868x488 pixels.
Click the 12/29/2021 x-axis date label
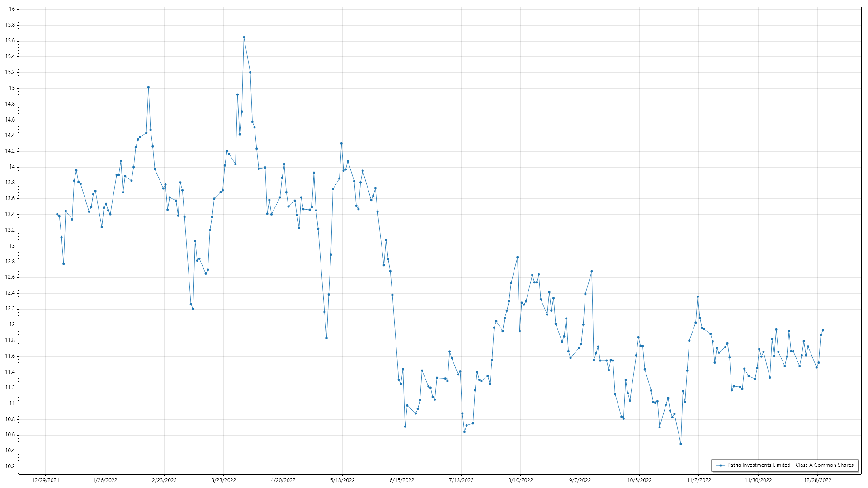point(45,480)
